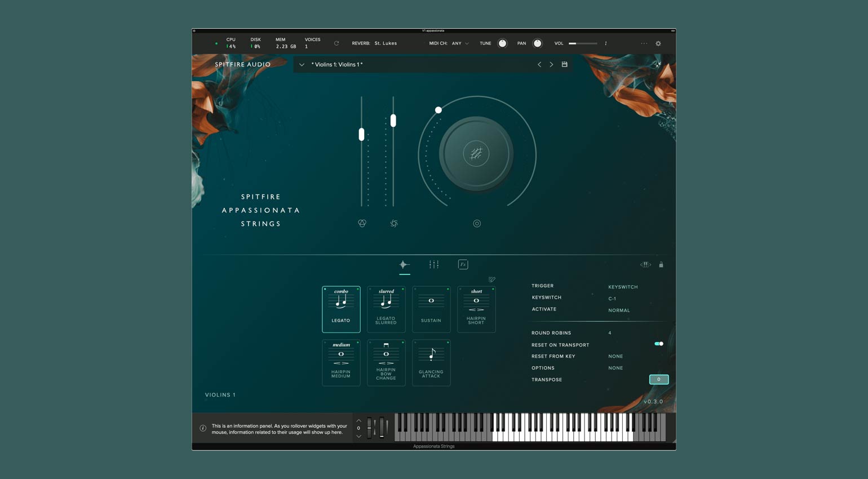
Task: Click the dynamics icon below right slider
Action: click(394, 223)
